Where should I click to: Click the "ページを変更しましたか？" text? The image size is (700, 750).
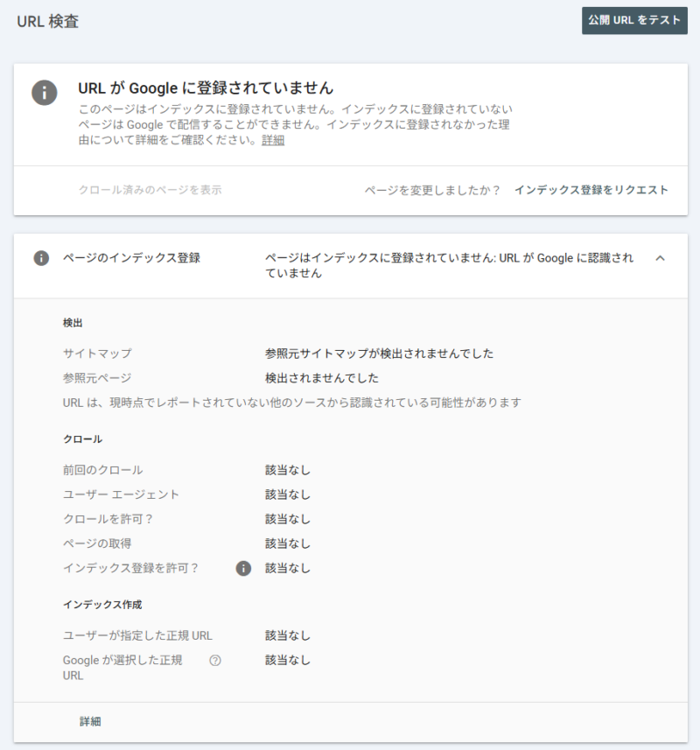pos(432,190)
